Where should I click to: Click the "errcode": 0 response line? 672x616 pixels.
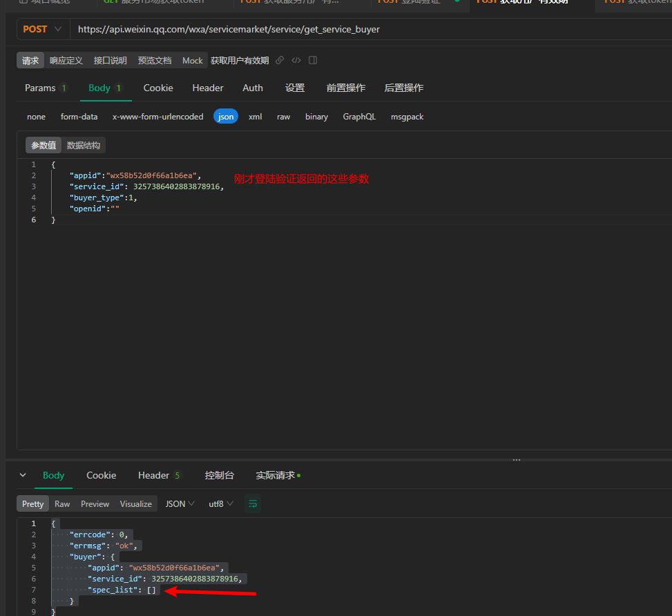[99, 535]
